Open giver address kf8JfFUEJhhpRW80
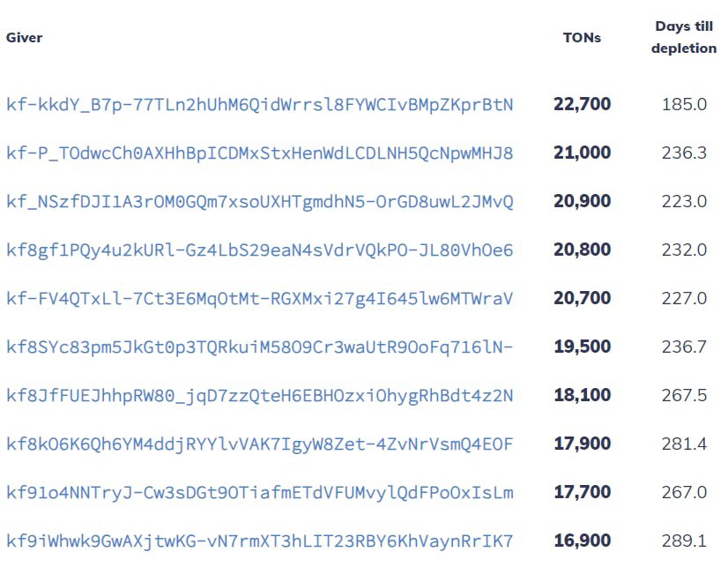This screenshot has width=728, height=567. (x=259, y=396)
